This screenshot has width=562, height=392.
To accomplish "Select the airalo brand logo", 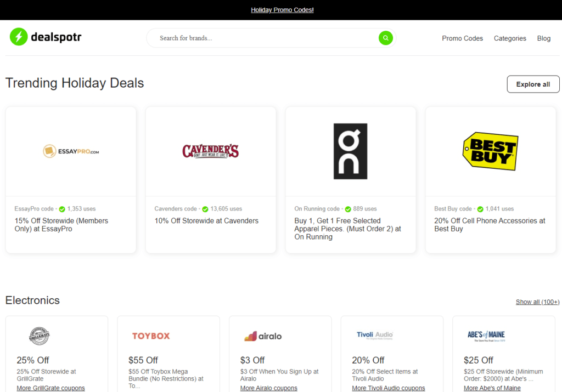I will pyautogui.click(x=262, y=336).
